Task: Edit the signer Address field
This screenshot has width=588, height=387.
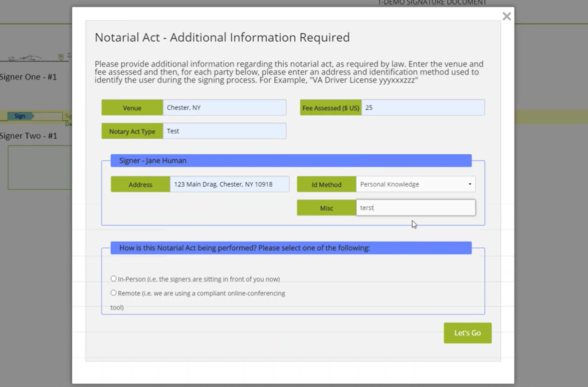Action: click(229, 184)
